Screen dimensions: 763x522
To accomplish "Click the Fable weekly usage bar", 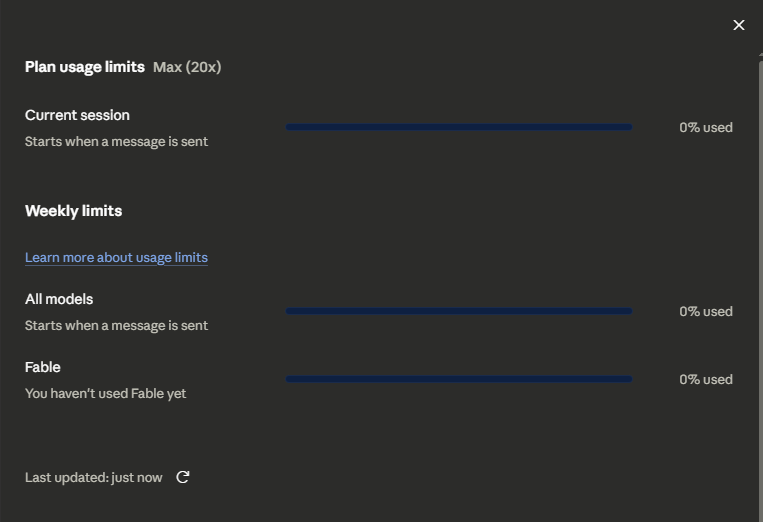I will 459,379.
